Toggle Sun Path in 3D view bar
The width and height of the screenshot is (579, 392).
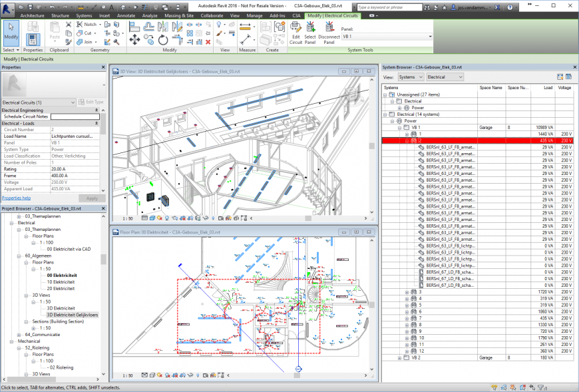point(160,218)
